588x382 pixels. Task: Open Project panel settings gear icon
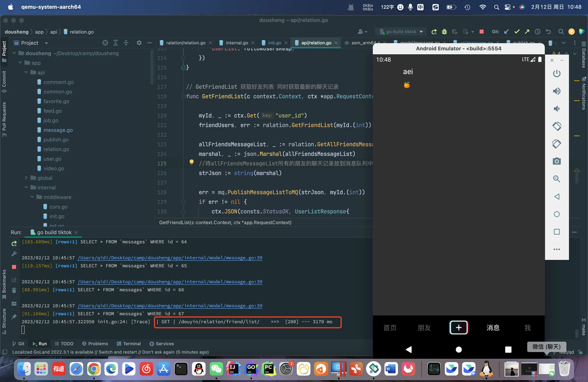pos(139,43)
